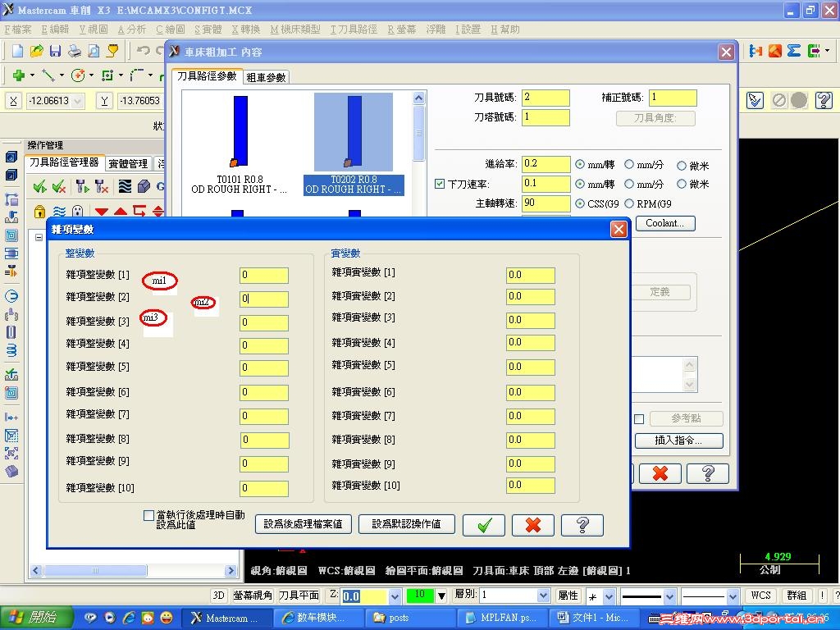Click the Undo arrow icon
The width and height of the screenshot is (840, 630).
143,51
